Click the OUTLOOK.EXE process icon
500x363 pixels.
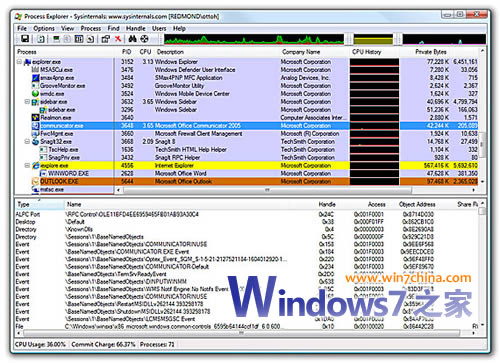click(36, 182)
